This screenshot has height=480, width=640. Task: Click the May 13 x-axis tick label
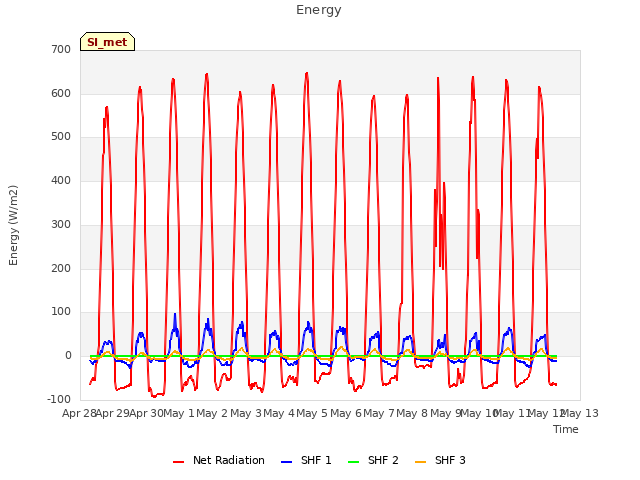point(581,413)
